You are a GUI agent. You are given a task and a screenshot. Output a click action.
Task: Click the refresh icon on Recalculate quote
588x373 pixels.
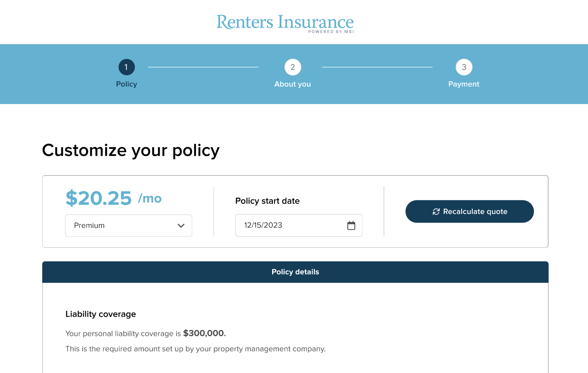(x=436, y=211)
